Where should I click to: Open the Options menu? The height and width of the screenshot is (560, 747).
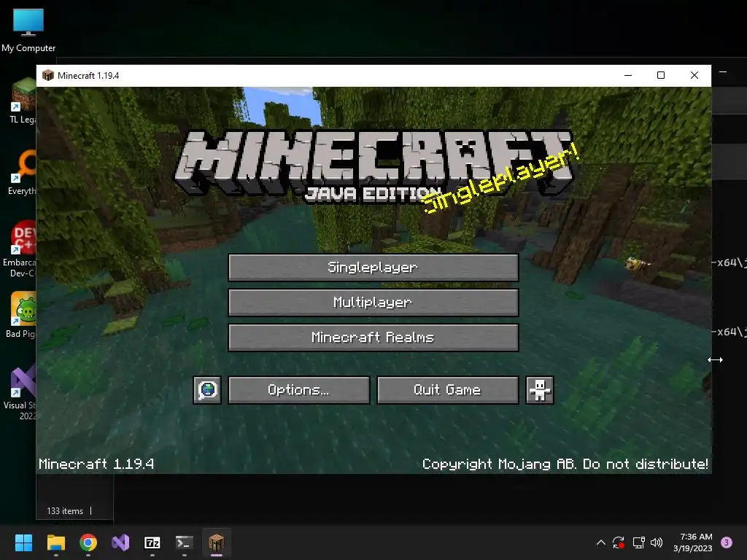tap(298, 390)
